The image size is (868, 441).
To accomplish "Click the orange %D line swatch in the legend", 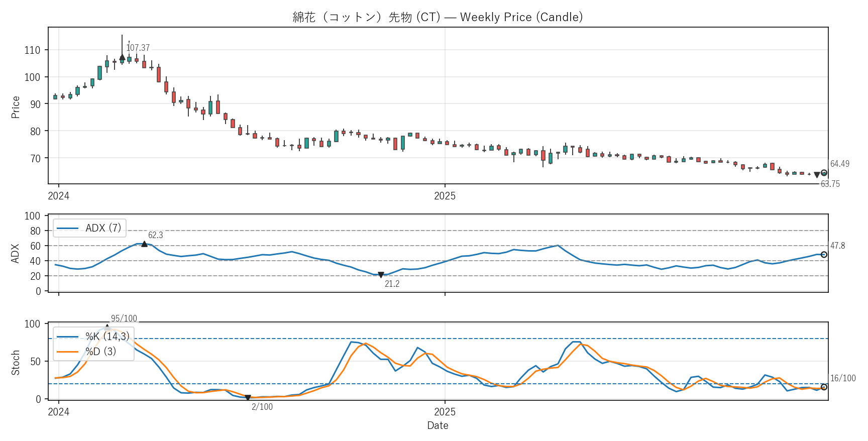I will coord(67,352).
